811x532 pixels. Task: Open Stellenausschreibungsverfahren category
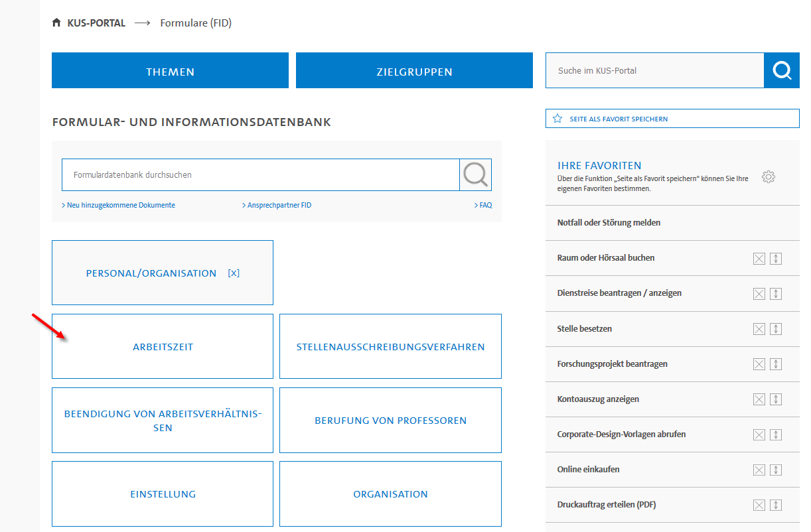[x=390, y=347]
